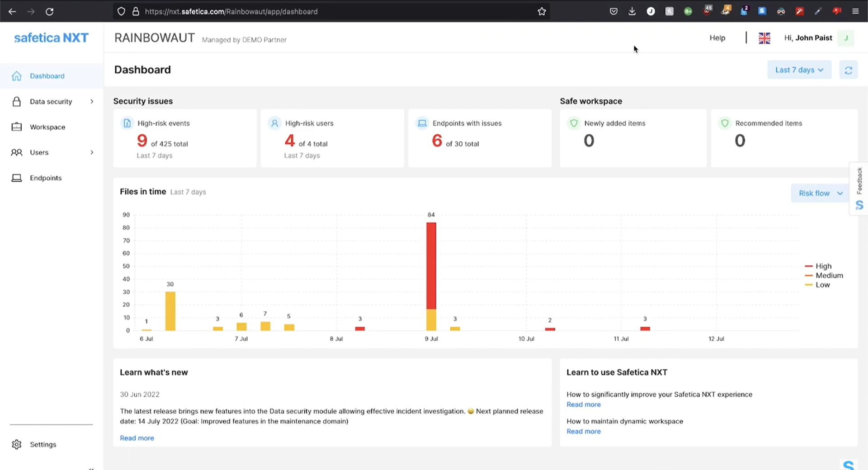Open the Last 7 days dropdown
Viewport: 868px width, 470px height.
point(799,70)
